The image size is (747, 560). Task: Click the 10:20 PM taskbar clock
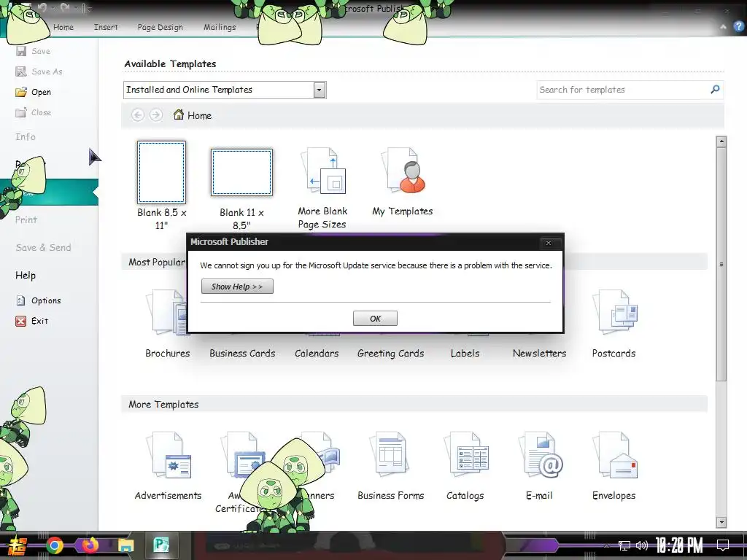pos(679,545)
